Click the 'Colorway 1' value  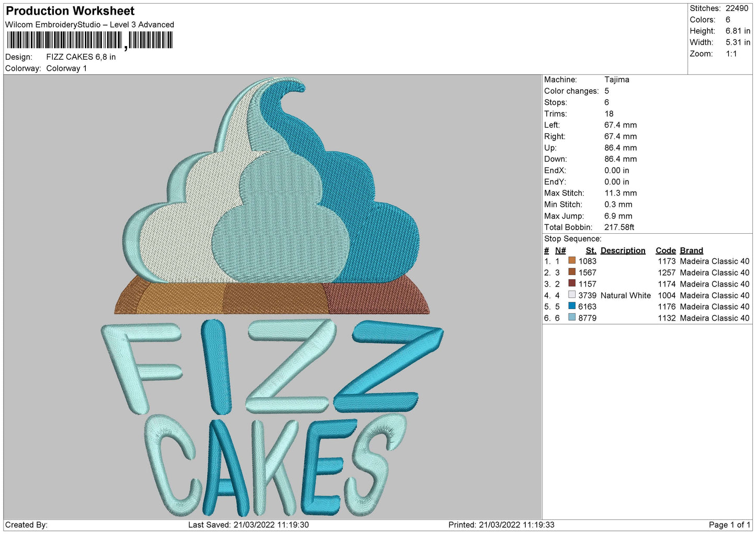point(66,69)
